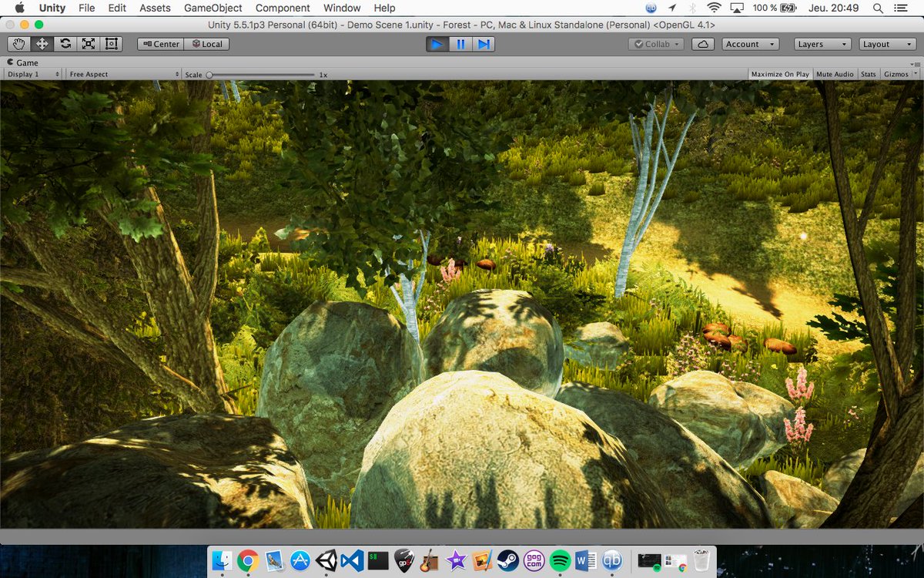Open the App Store from the dock
924x578 pixels.
(300, 561)
